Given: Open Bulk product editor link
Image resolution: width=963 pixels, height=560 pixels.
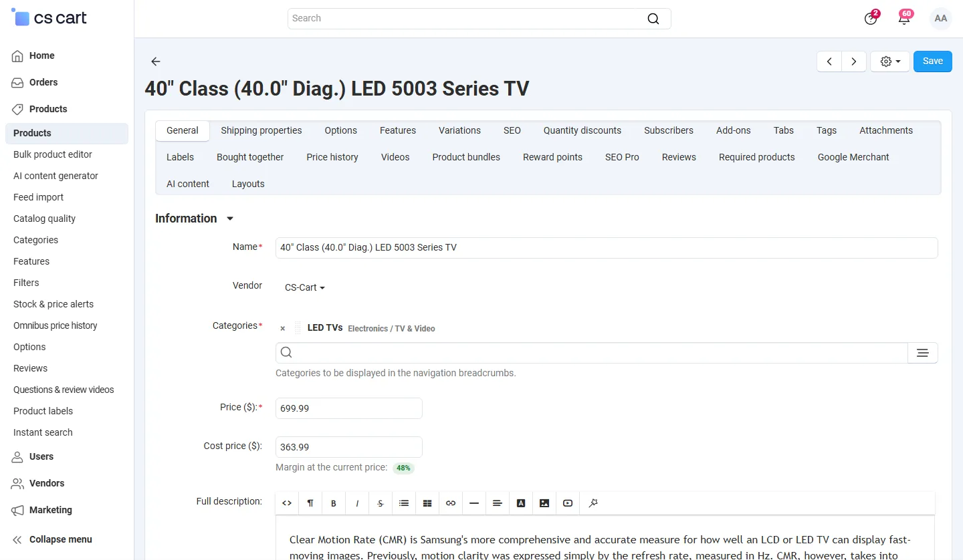Looking at the screenshot, I should click(x=53, y=154).
